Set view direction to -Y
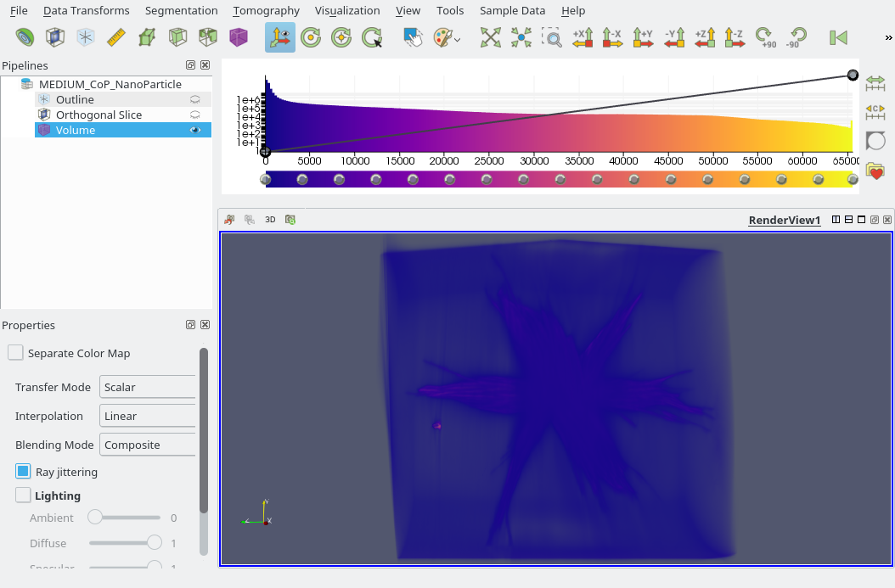The width and height of the screenshot is (895, 588). (674, 37)
